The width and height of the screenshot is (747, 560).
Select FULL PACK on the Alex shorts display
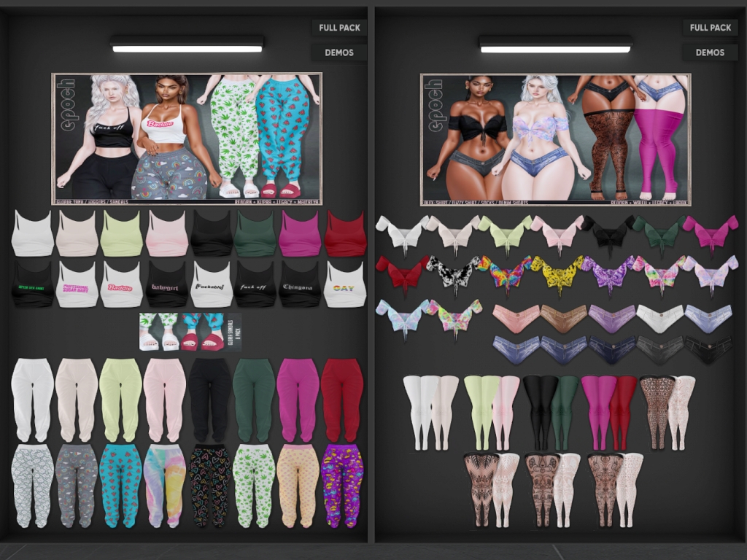pyautogui.click(x=710, y=28)
